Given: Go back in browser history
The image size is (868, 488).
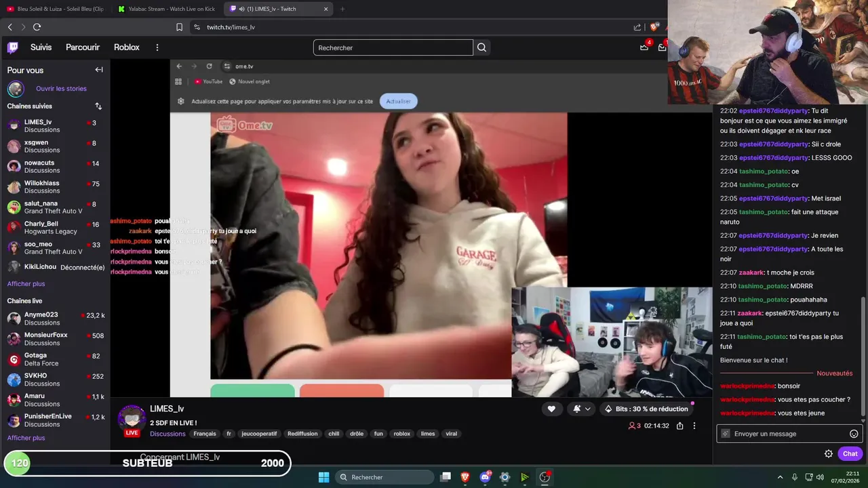Looking at the screenshot, I should coord(9,27).
